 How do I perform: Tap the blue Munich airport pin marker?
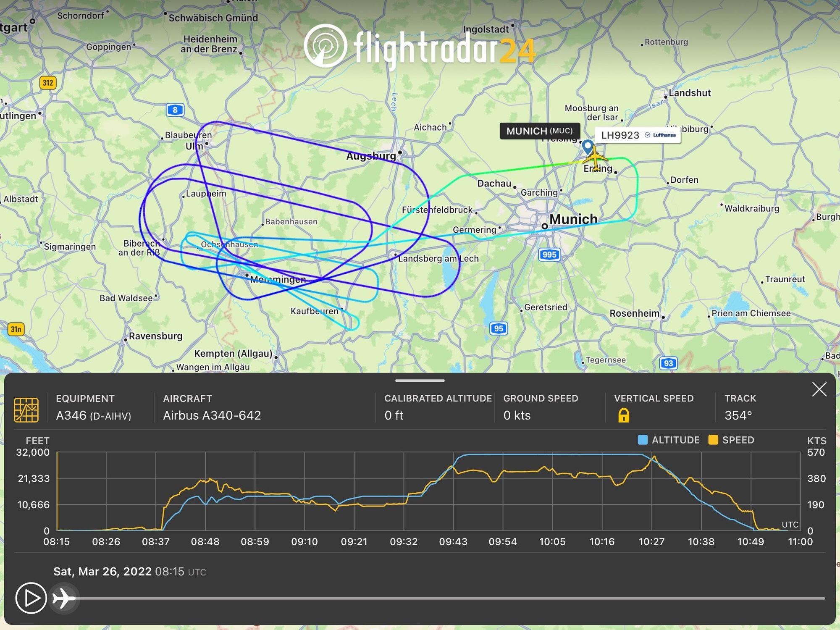[x=588, y=147]
